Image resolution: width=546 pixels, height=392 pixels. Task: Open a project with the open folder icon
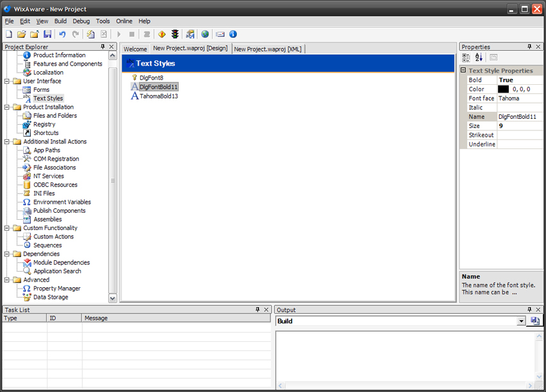pos(22,34)
